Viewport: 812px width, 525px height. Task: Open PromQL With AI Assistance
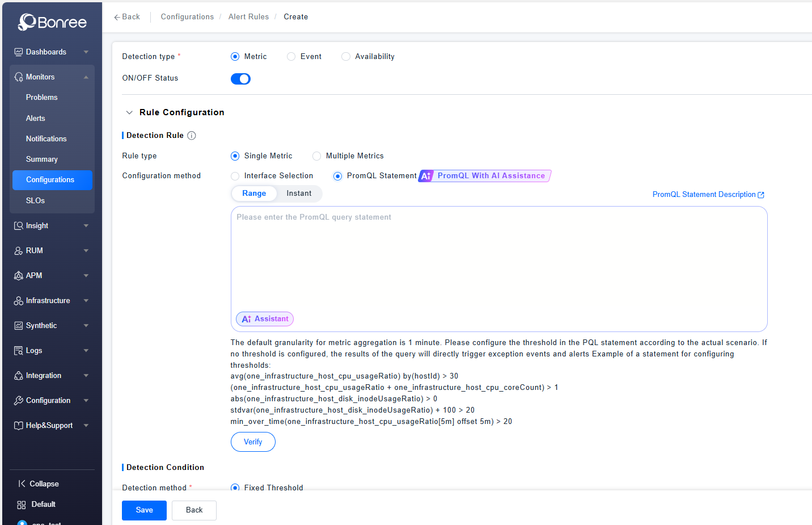coord(485,176)
